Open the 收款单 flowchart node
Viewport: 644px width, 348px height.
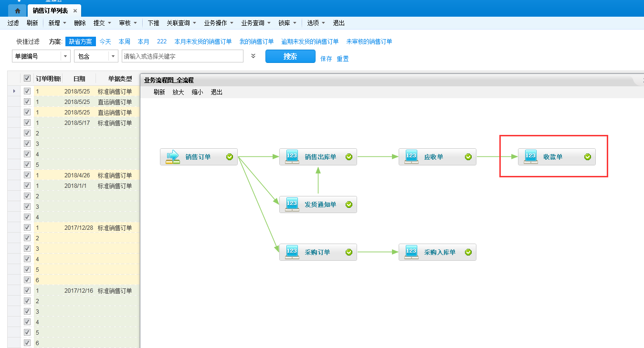click(x=557, y=157)
